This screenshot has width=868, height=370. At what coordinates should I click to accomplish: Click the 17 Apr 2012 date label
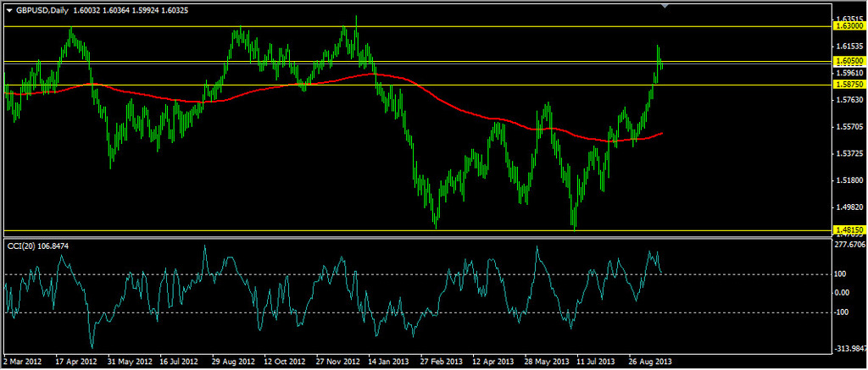76,362
